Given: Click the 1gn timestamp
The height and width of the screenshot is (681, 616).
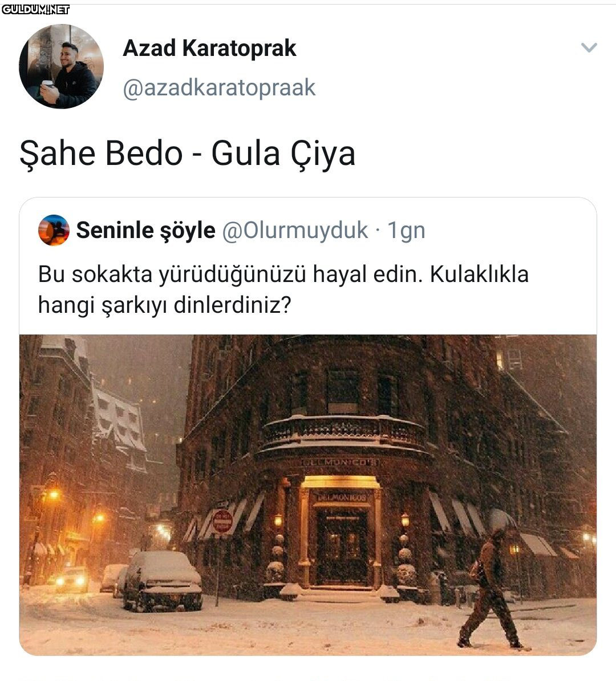Looking at the screenshot, I should point(406,231).
